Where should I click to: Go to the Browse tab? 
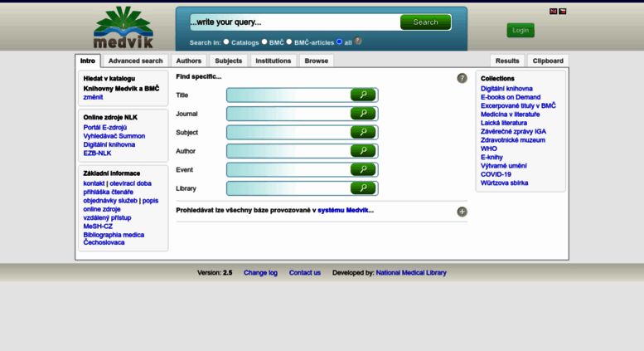tap(317, 61)
